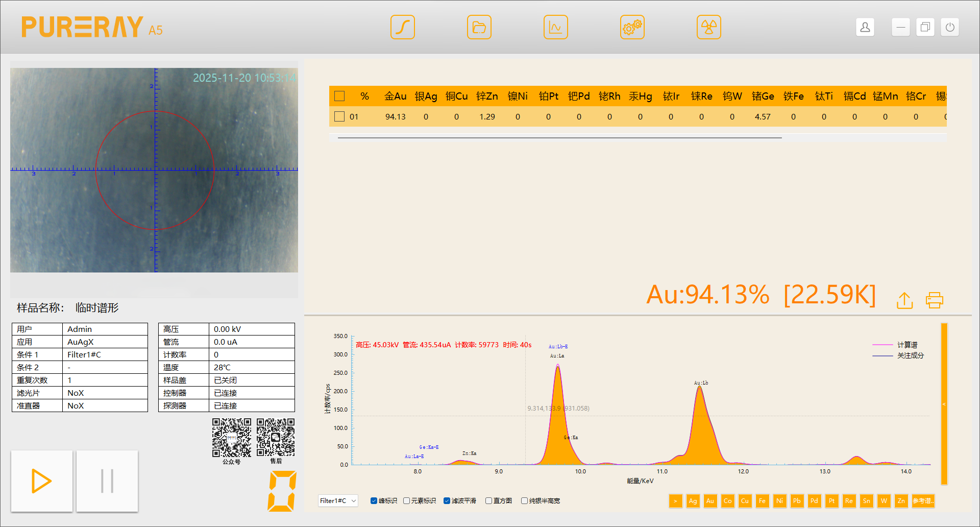The image size is (980, 527).
Task: Open the user account icon
Action: coord(865,27)
